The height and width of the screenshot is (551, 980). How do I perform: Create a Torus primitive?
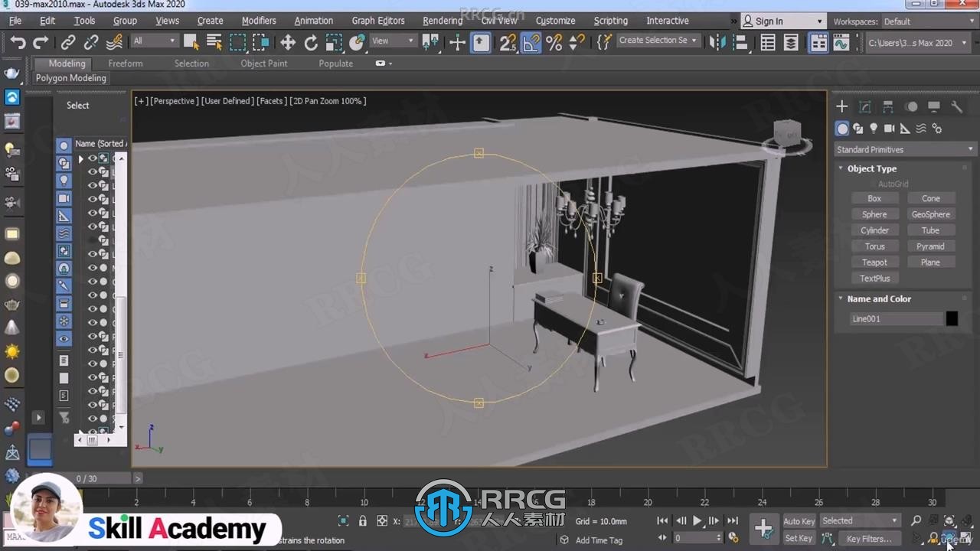(x=874, y=246)
